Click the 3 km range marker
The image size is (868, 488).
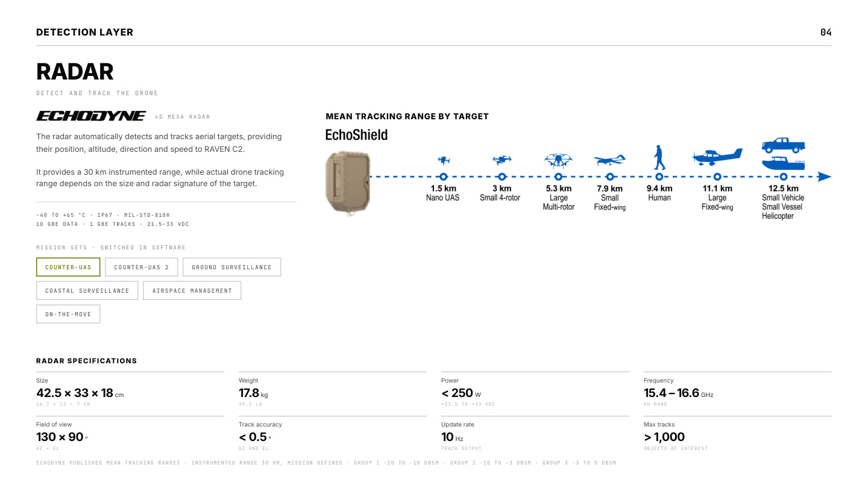pos(502,177)
